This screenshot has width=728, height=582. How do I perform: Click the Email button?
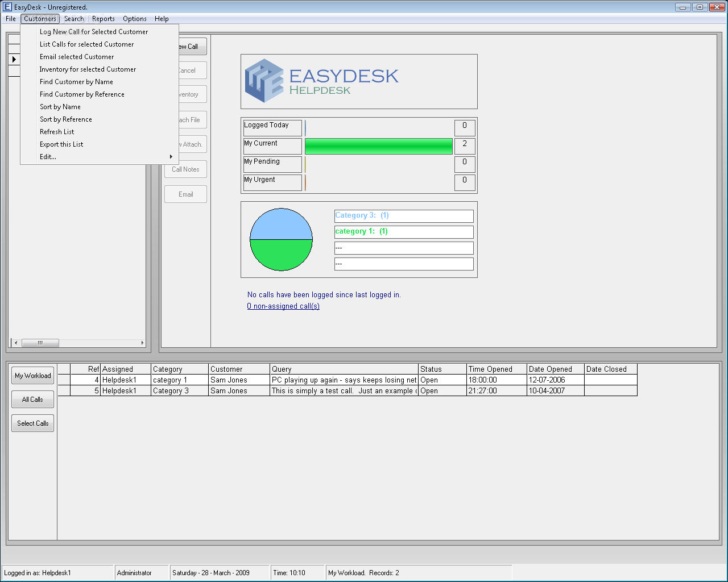pos(185,194)
